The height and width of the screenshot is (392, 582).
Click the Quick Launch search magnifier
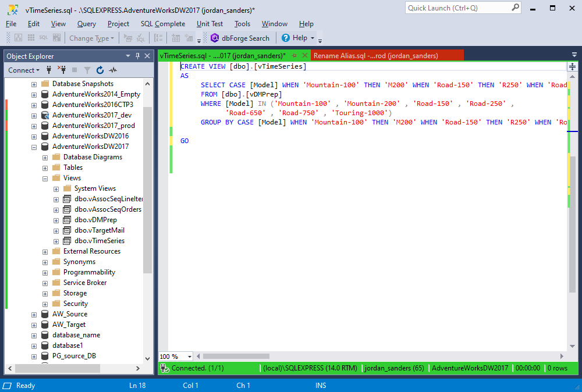tap(515, 8)
